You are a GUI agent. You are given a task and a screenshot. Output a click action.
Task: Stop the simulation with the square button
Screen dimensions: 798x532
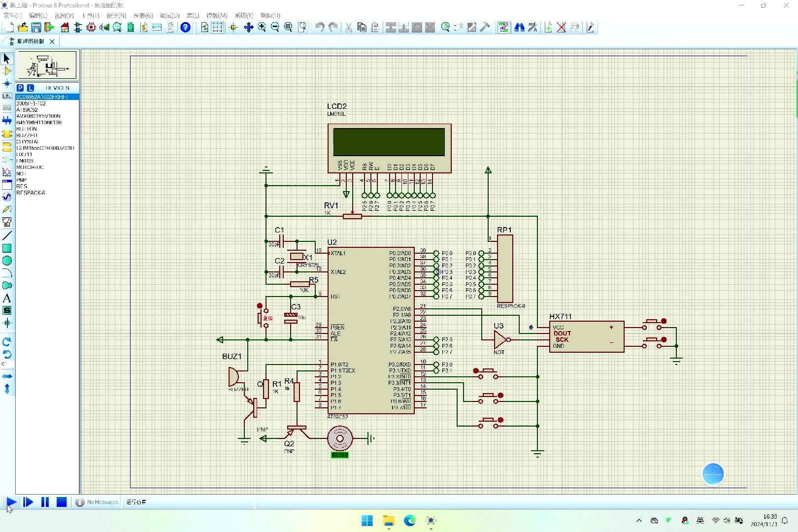[x=62, y=502]
